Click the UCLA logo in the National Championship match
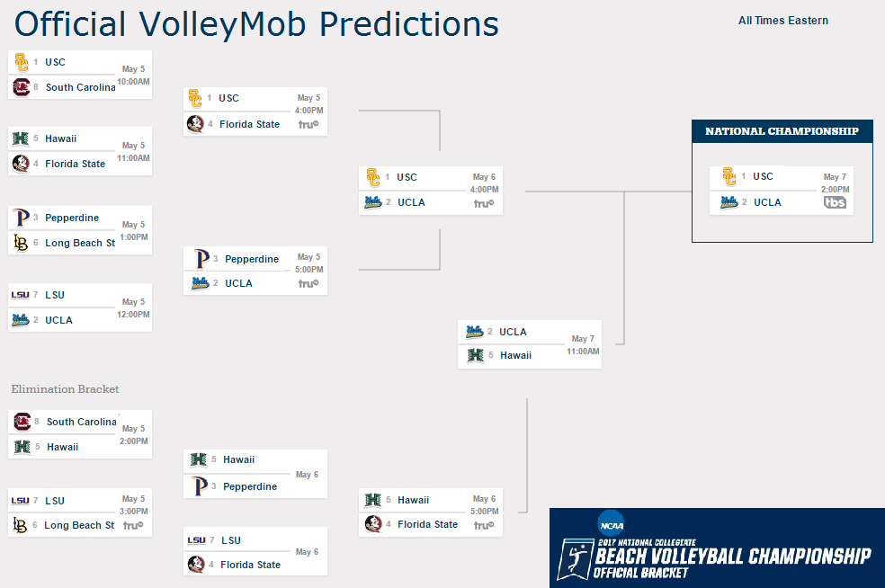The image size is (885, 588). tap(729, 202)
